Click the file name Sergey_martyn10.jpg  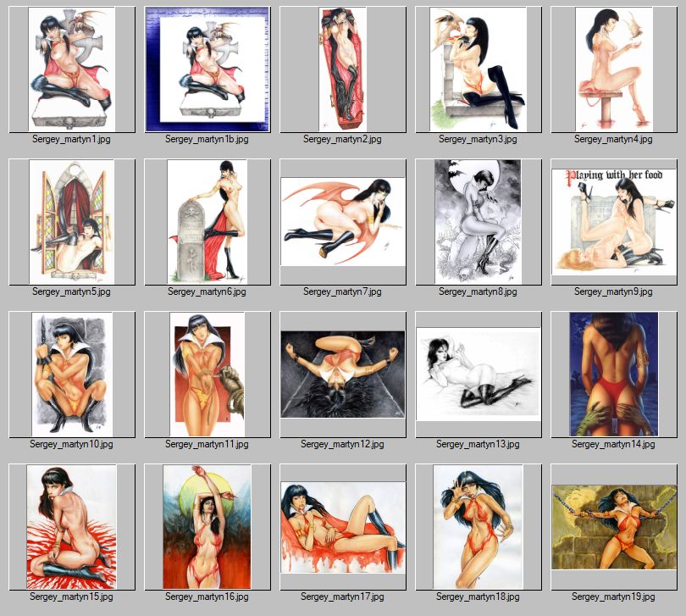pos(71,444)
